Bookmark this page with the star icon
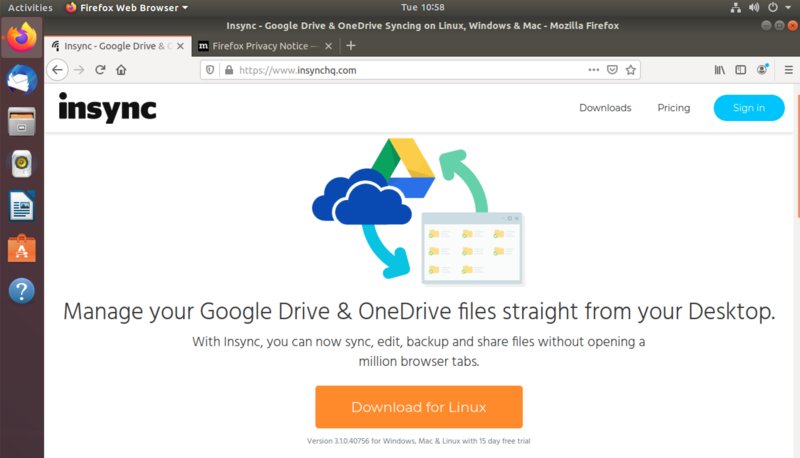800x458 pixels. 630,70
